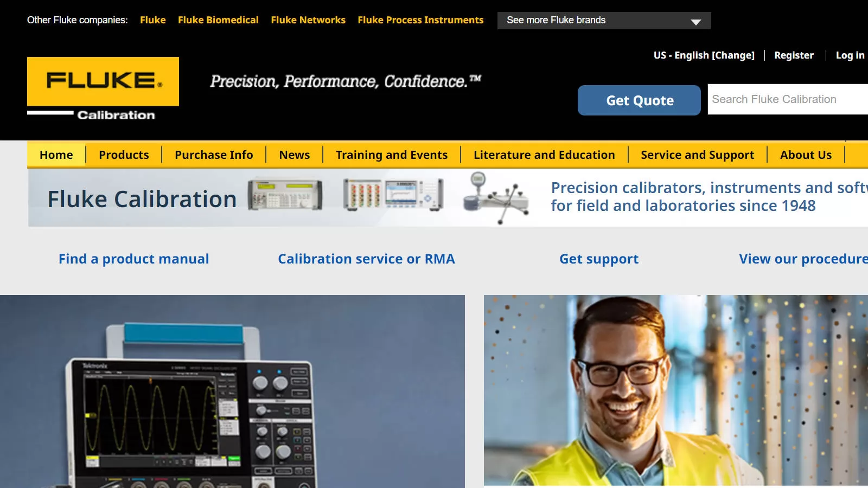
Task: Click the smiling man in vest image
Action: pyautogui.click(x=676, y=390)
